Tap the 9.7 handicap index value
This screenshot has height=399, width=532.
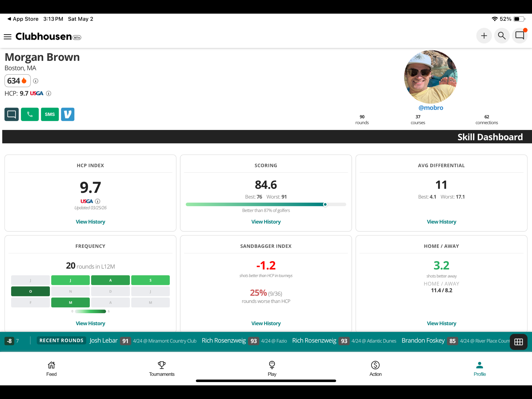coord(90,187)
